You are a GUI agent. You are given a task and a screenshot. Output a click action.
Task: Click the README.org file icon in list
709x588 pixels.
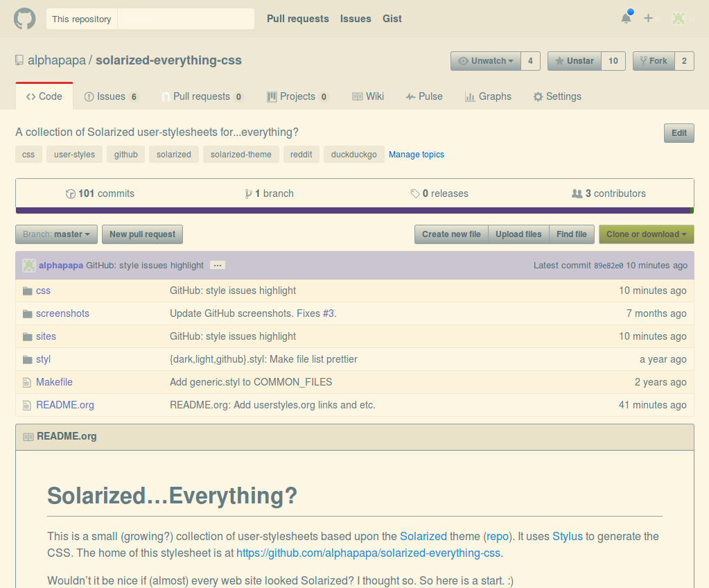[x=27, y=405]
